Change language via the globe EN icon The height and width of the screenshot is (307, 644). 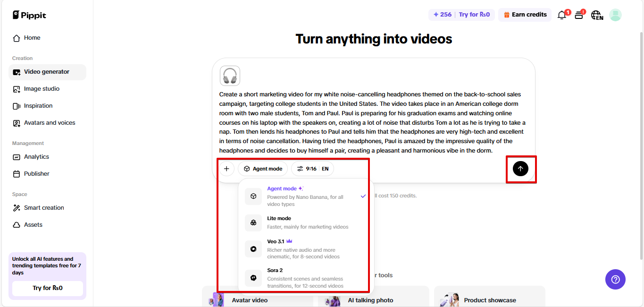point(597,15)
